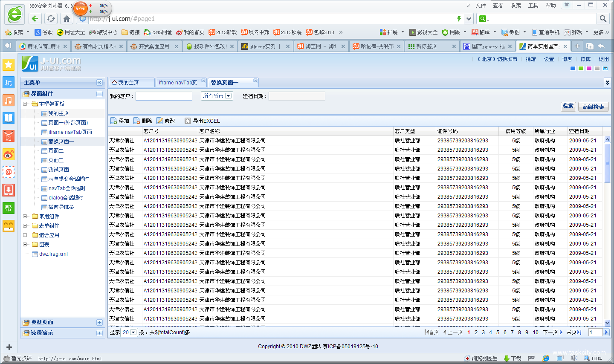Open 页面二 tree item

coord(56,151)
